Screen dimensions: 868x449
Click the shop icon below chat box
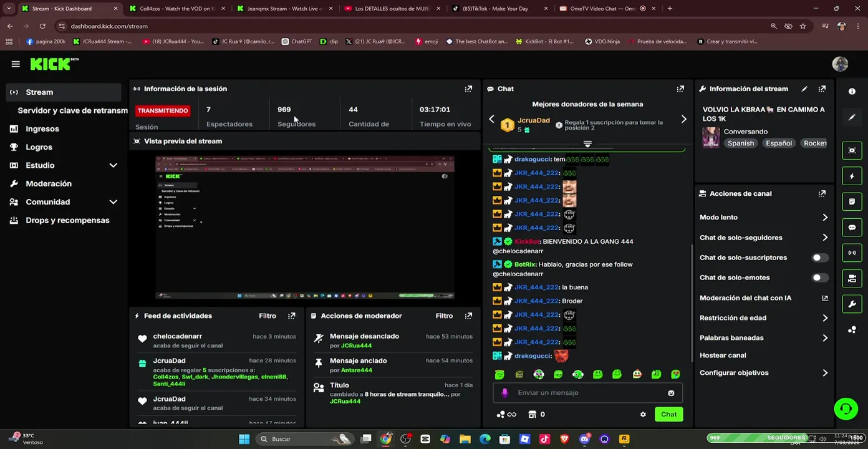click(x=533, y=414)
